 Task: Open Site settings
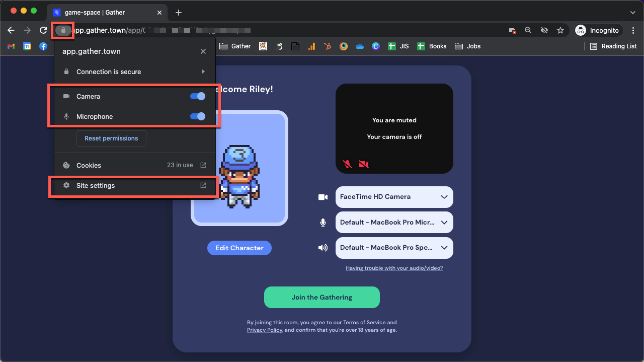click(135, 185)
